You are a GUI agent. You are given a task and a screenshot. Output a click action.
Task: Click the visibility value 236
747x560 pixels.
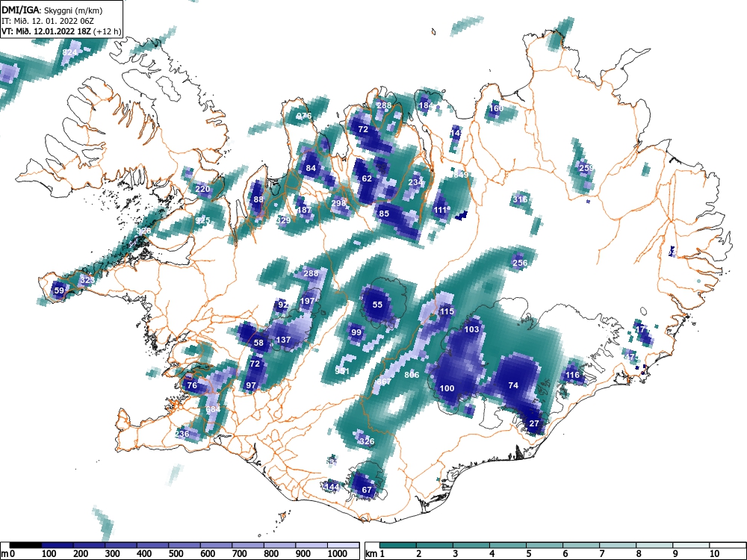pos(182,434)
